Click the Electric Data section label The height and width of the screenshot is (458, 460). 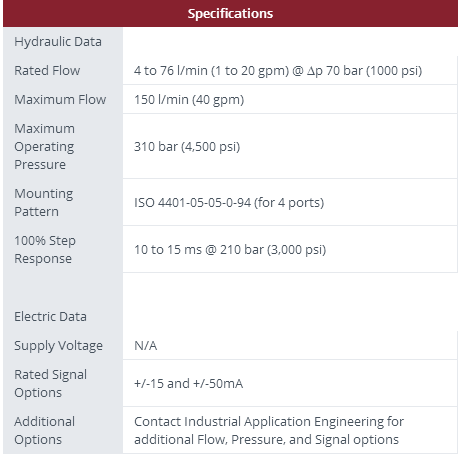click(50, 317)
